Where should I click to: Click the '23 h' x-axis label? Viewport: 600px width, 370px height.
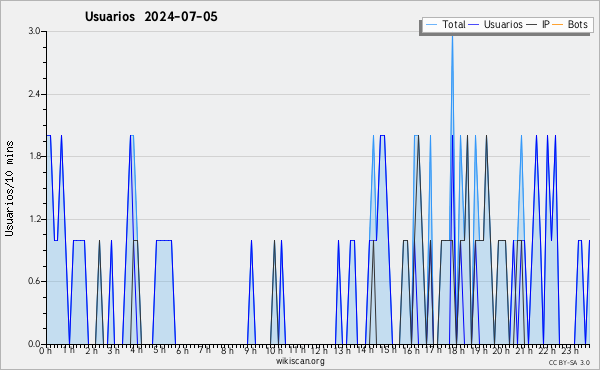click(x=570, y=350)
